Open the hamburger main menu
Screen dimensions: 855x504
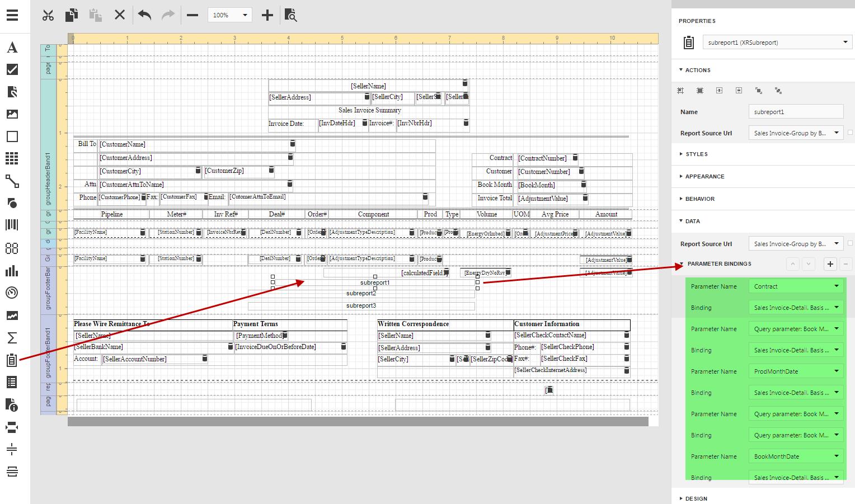tap(12, 15)
